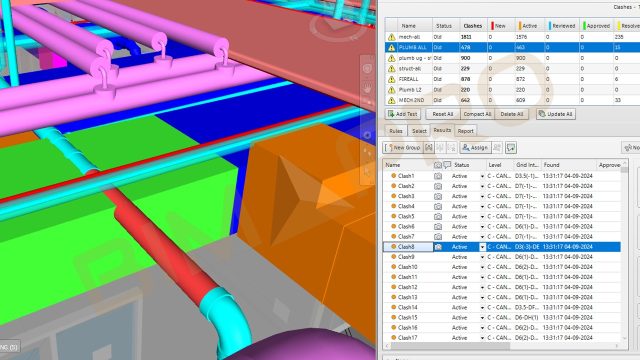
Task: Click the camera icon in Clash7 row
Action: point(438,237)
